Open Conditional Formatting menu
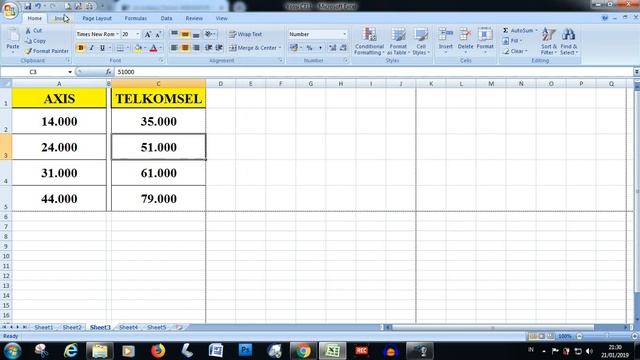640x360 pixels. click(x=369, y=41)
